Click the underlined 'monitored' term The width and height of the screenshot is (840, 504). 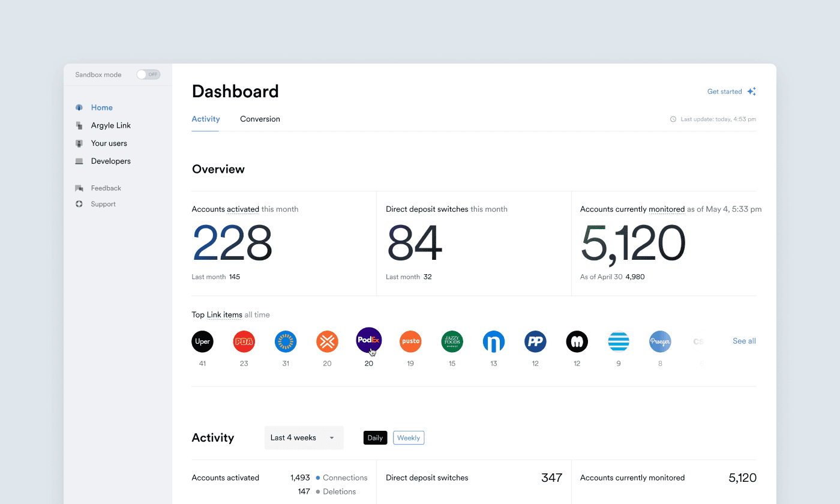coord(667,209)
